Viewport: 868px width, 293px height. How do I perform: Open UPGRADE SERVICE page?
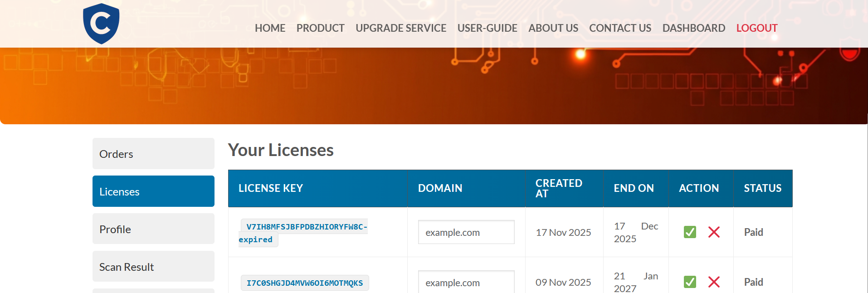tap(401, 28)
